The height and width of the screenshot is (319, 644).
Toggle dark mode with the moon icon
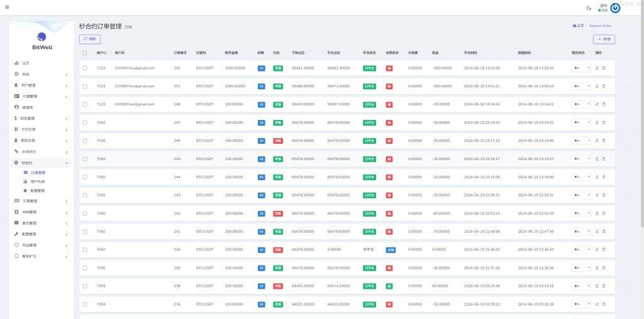589,8
